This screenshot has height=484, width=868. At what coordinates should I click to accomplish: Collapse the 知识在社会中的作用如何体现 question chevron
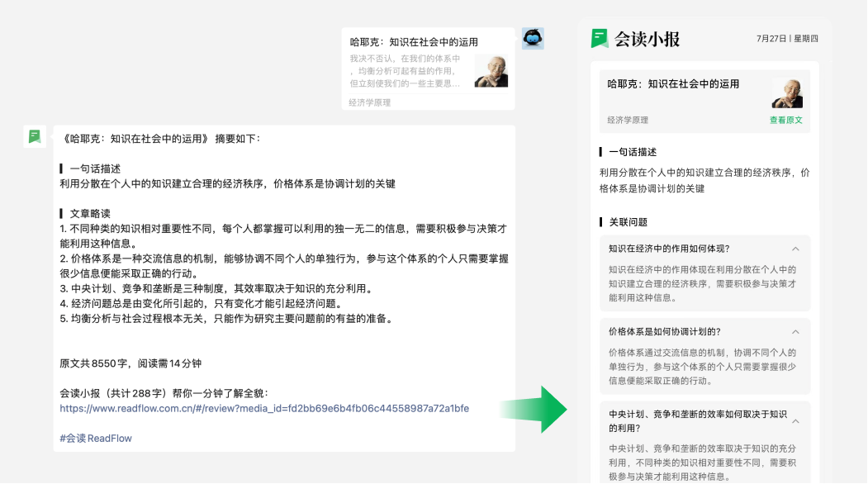click(794, 249)
